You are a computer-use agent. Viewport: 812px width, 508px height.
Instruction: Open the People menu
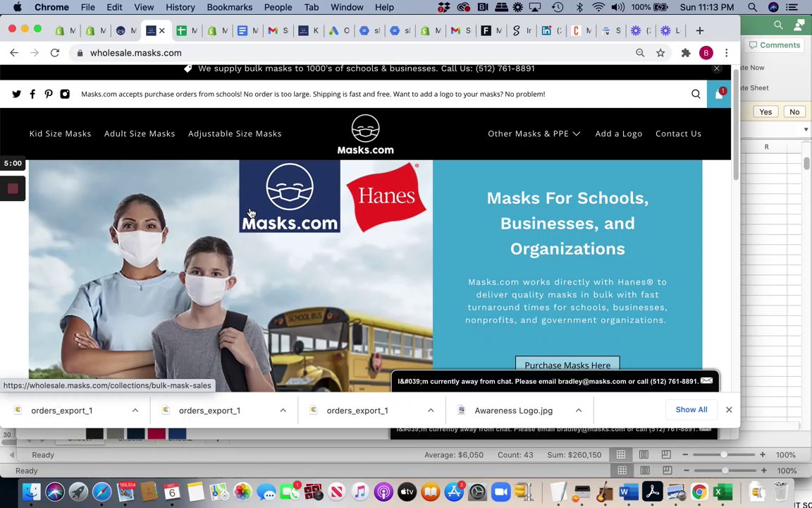tap(278, 7)
